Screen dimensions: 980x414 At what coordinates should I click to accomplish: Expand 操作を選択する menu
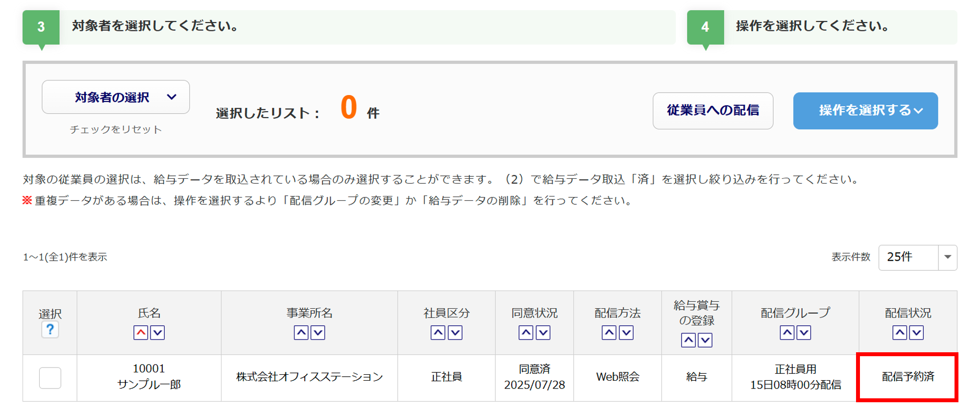click(x=865, y=111)
